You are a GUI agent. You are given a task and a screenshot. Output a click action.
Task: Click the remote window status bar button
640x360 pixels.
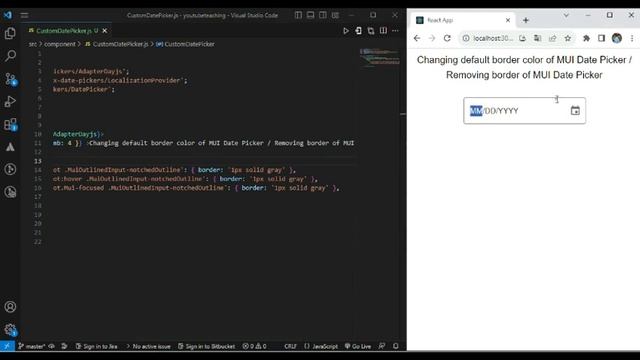tap(7, 346)
